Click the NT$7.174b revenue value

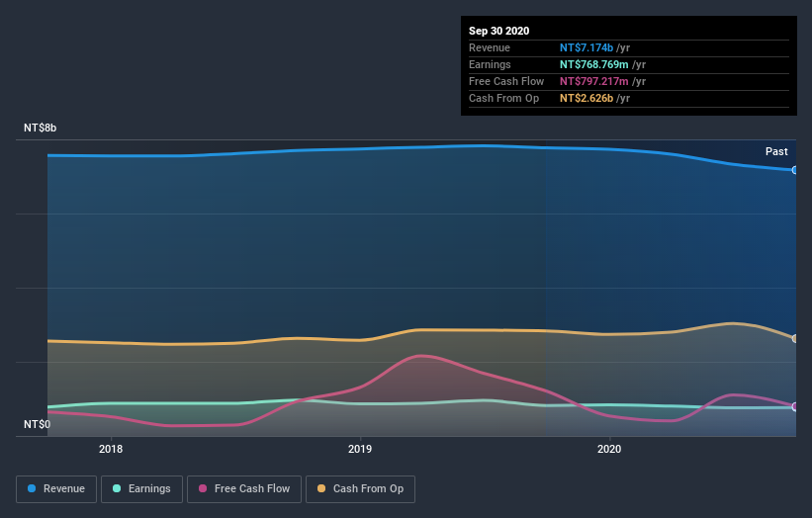(x=586, y=47)
